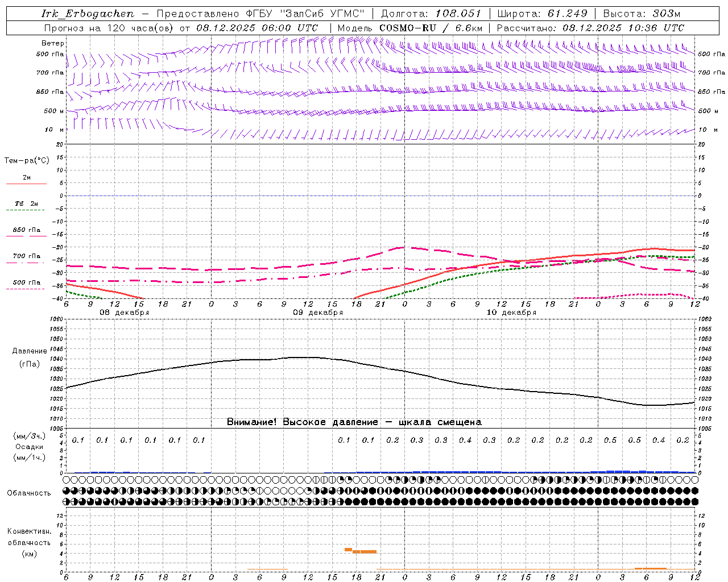This screenshot has width=728, height=582.
Task: Click the Td 2м dew point legend entry
Action: pyautogui.click(x=26, y=203)
